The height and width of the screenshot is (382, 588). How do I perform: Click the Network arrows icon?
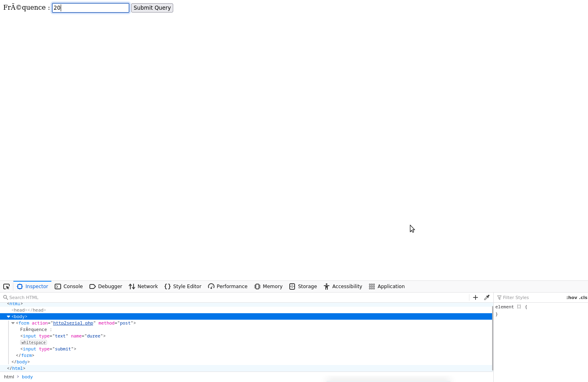[x=132, y=286]
